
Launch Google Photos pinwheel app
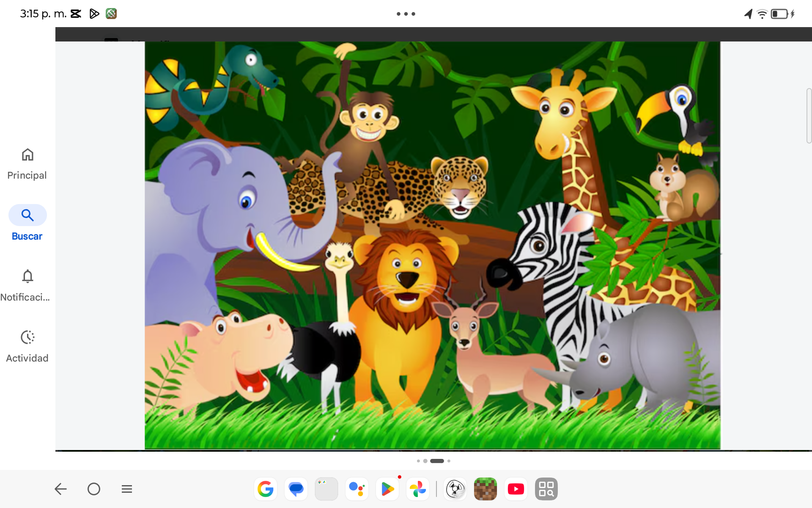(418, 489)
